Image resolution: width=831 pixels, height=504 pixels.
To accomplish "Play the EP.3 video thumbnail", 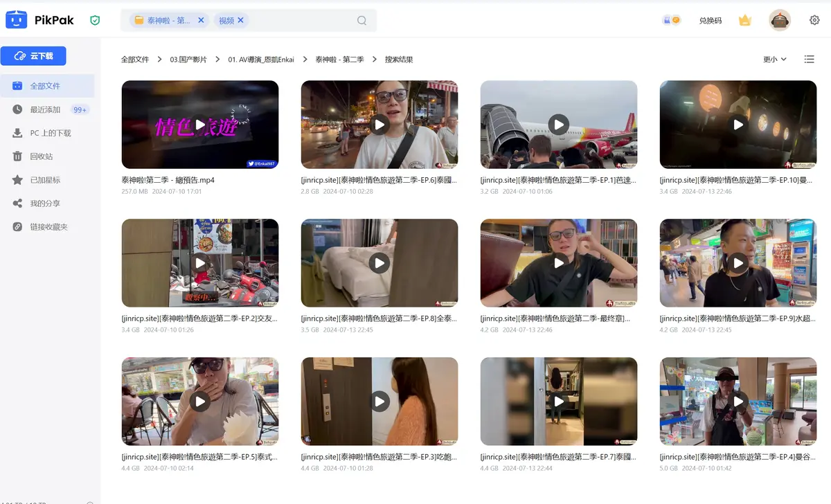I will (379, 402).
